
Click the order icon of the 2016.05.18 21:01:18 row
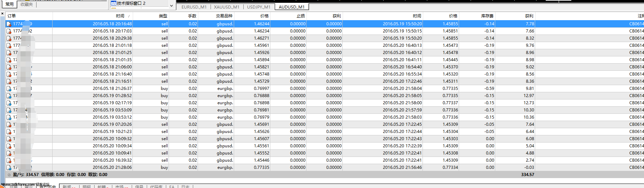pos(9,45)
